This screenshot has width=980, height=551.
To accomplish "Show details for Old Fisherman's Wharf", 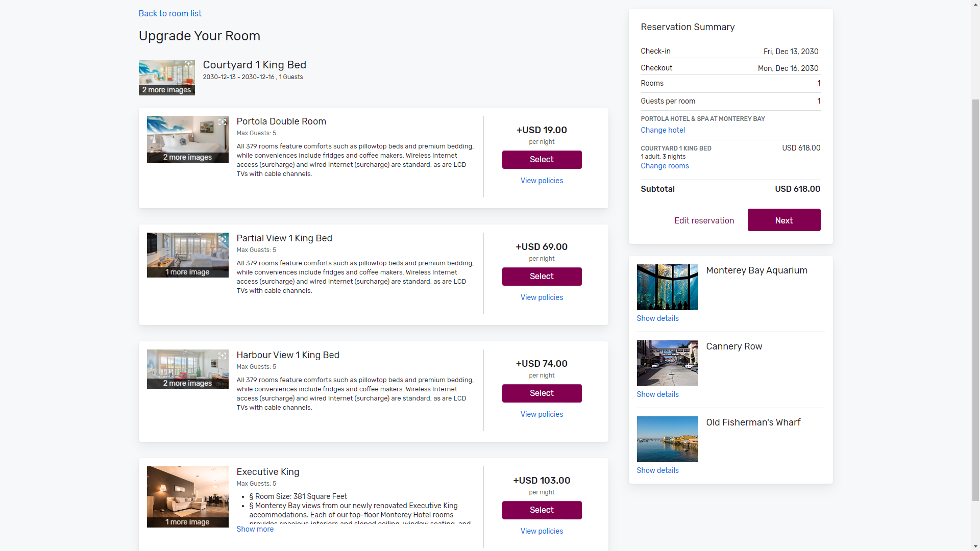I will tap(657, 470).
